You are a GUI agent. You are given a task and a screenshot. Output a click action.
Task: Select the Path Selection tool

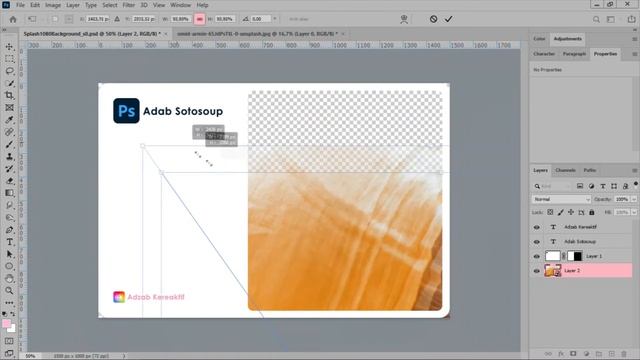pos(9,254)
